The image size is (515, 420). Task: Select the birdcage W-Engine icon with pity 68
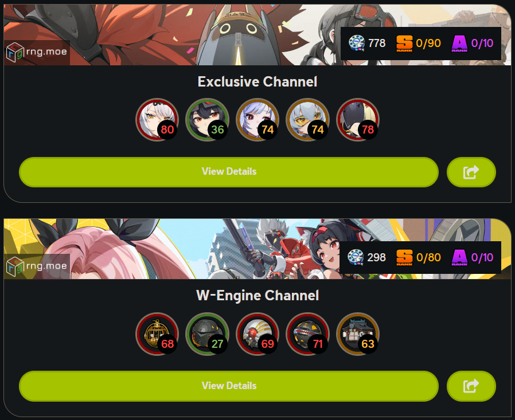(x=157, y=334)
